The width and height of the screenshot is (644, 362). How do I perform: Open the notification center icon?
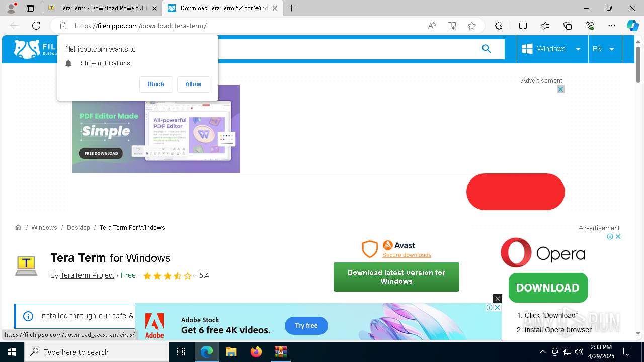627,352
